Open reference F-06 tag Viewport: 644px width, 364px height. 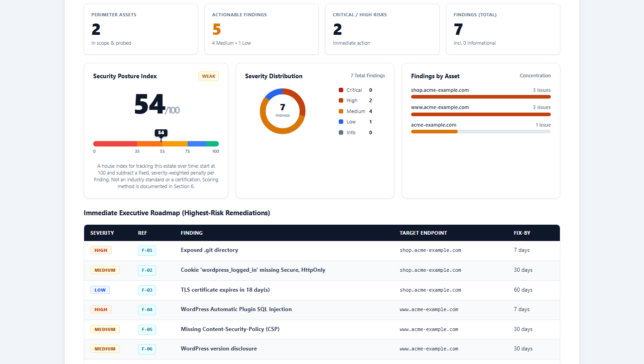pos(147,349)
